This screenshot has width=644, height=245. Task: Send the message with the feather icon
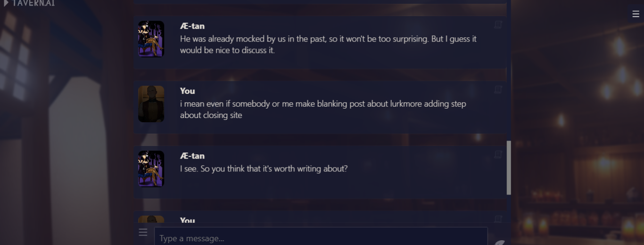[499, 242]
